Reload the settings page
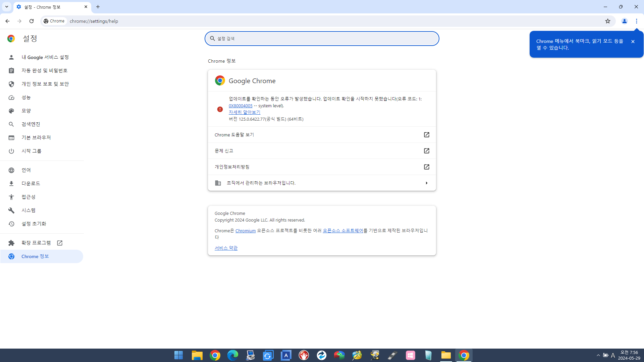 (x=32, y=21)
